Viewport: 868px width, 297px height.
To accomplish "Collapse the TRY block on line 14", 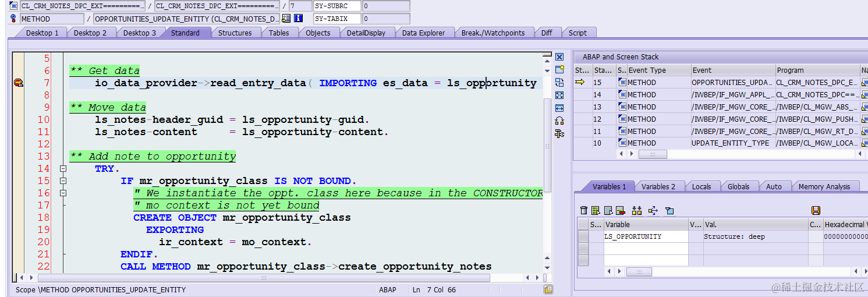I will click(63, 169).
